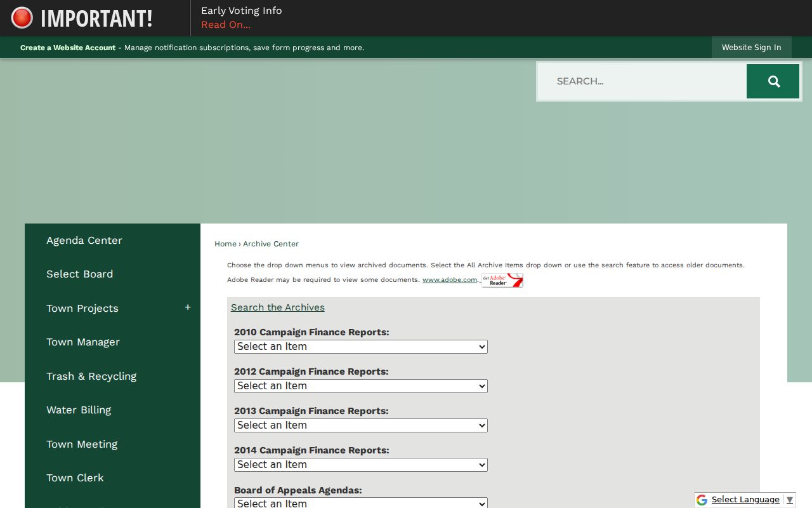
Task: Open Agenda Center in sidebar
Action: 84,240
